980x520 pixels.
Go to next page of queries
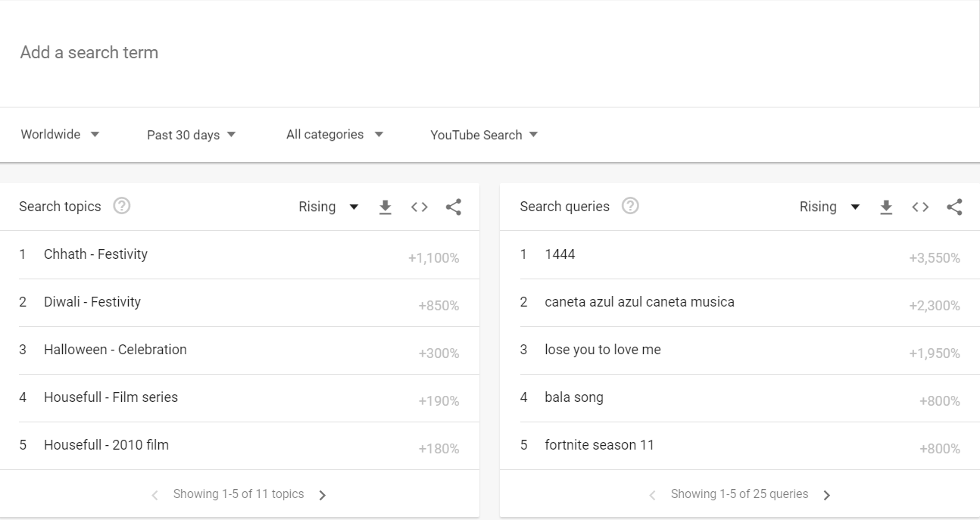tap(827, 495)
